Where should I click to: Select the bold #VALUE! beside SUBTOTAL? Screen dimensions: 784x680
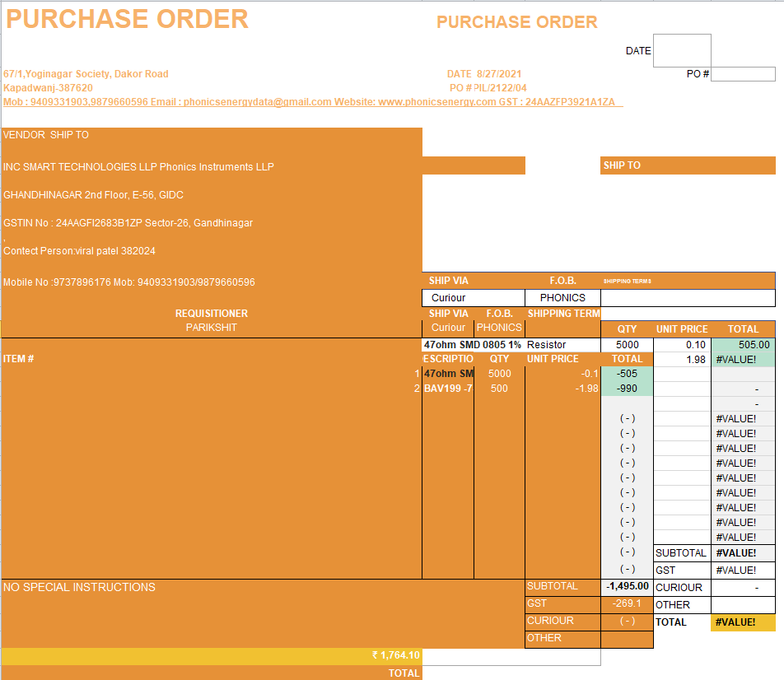pos(743,553)
